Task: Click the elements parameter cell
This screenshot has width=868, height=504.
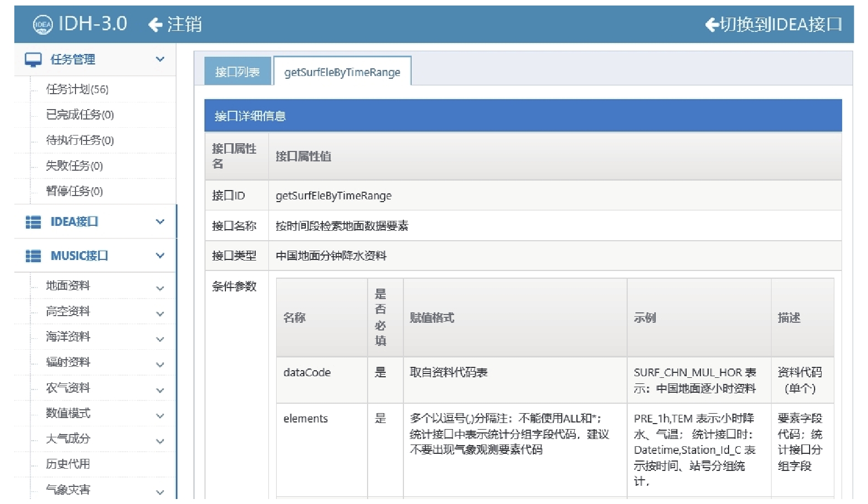Action: pos(322,450)
